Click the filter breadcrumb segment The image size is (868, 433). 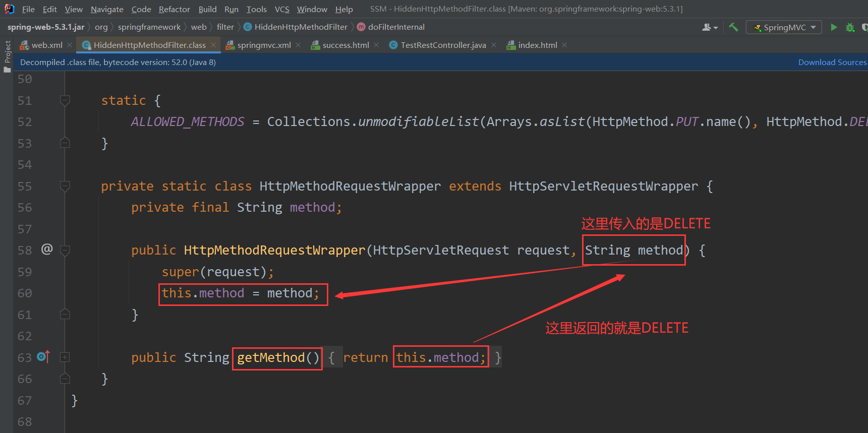tap(225, 27)
